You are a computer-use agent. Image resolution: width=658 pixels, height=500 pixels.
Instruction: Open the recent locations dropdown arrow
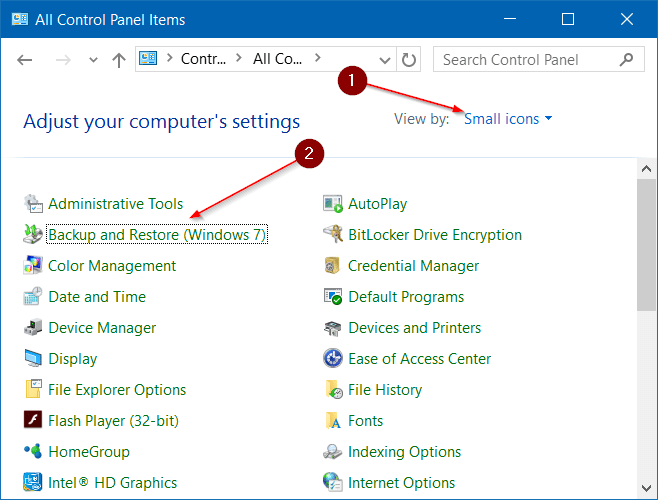(x=93, y=60)
